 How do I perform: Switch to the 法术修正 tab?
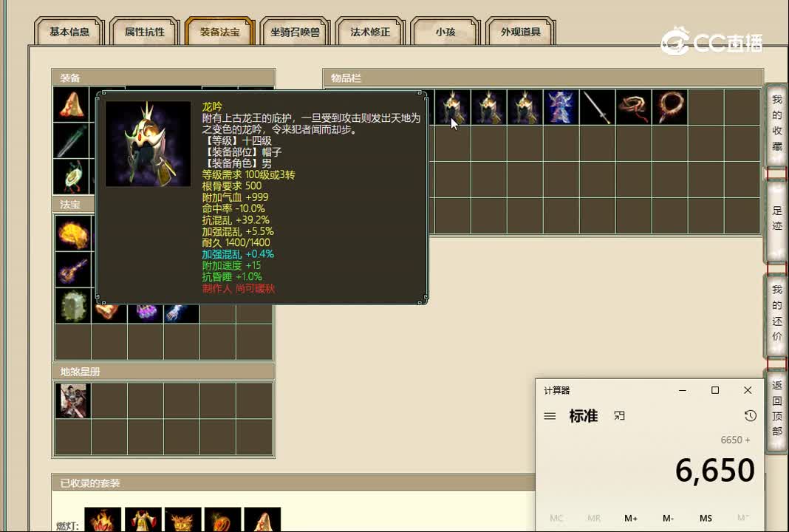tap(370, 32)
